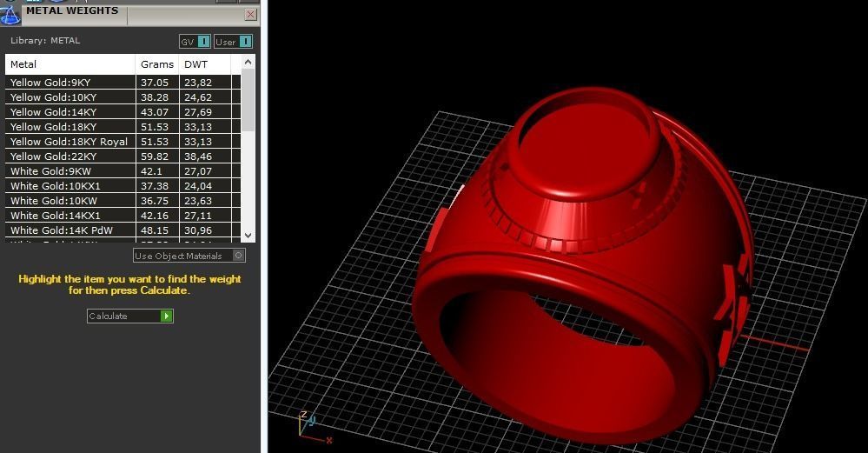The height and width of the screenshot is (453, 868).
Task: Click the metal list scroll up arrow
Action: click(x=248, y=62)
